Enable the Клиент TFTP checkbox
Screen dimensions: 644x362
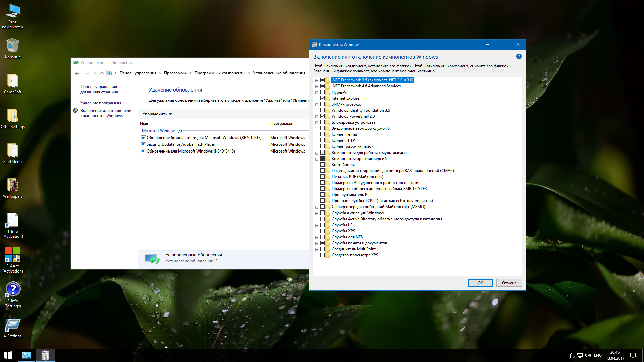[x=322, y=140]
